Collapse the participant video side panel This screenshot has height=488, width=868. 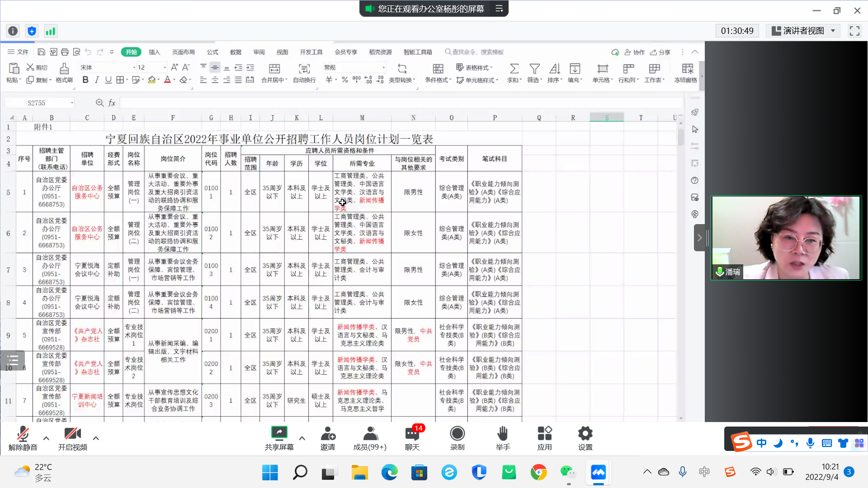699,238
